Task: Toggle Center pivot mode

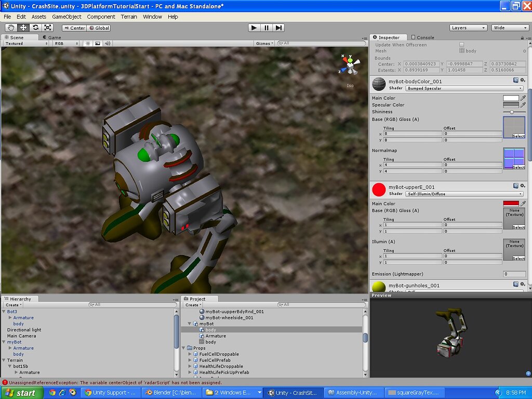Action: click(x=74, y=28)
